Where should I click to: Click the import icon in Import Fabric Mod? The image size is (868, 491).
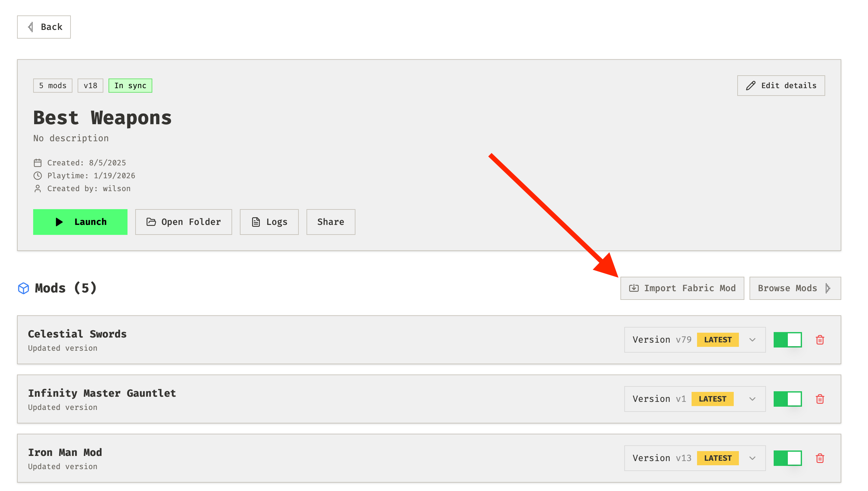click(634, 288)
